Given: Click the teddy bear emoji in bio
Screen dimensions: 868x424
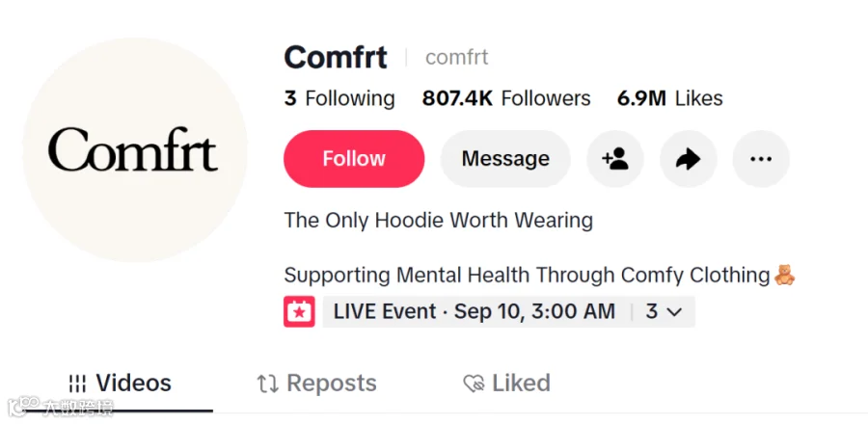Looking at the screenshot, I should tap(784, 275).
